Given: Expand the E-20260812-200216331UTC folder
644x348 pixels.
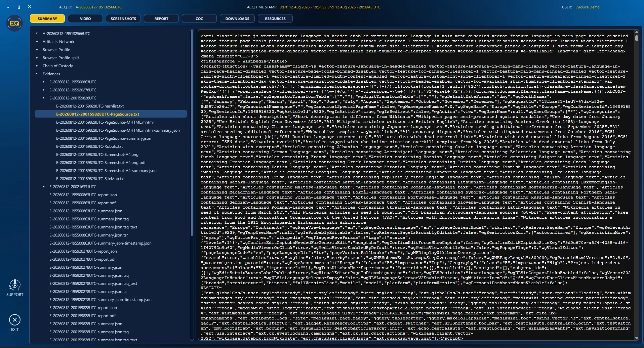Looking at the screenshot, I should pos(44,187).
